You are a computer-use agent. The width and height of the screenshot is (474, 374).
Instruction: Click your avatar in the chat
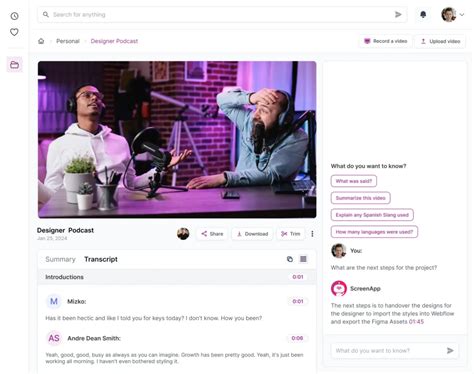tap(338, 251)
